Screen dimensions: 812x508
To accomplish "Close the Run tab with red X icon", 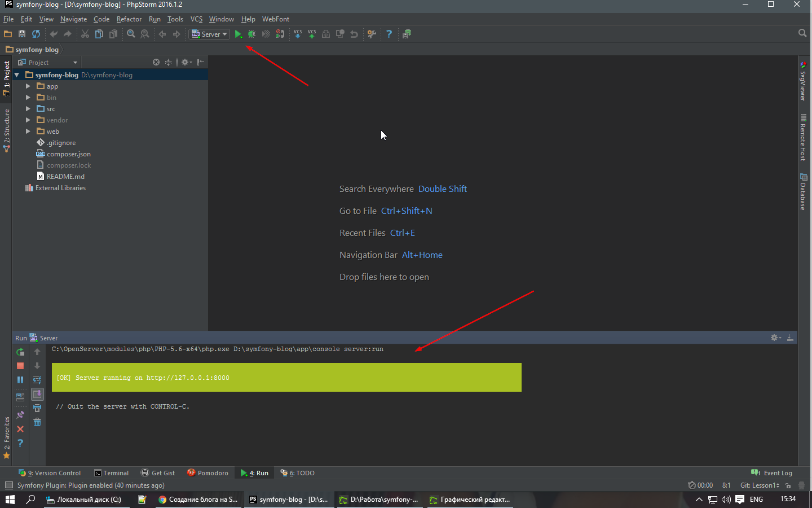I will point(20,429).
